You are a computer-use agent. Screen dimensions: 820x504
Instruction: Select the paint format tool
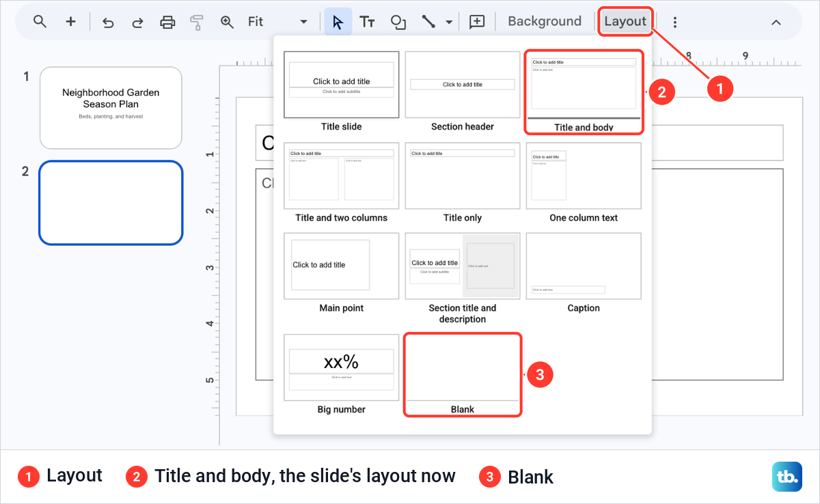(197, 22)
